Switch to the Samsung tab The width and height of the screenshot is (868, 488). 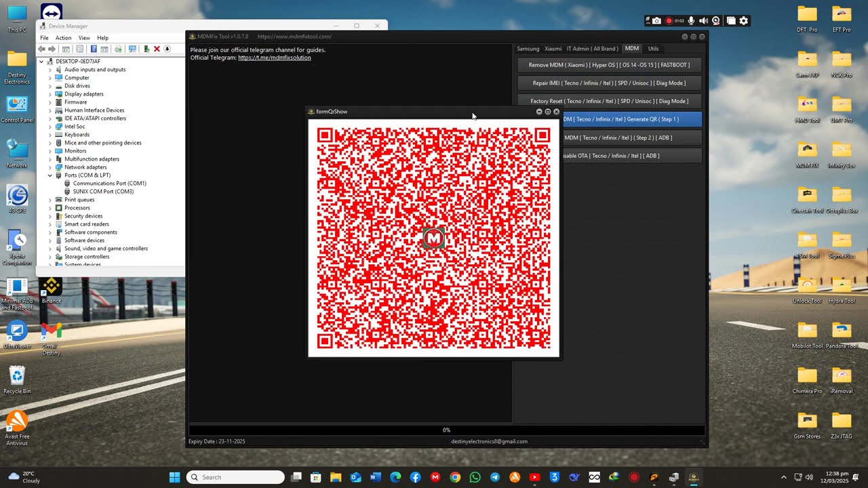point(528,49)
